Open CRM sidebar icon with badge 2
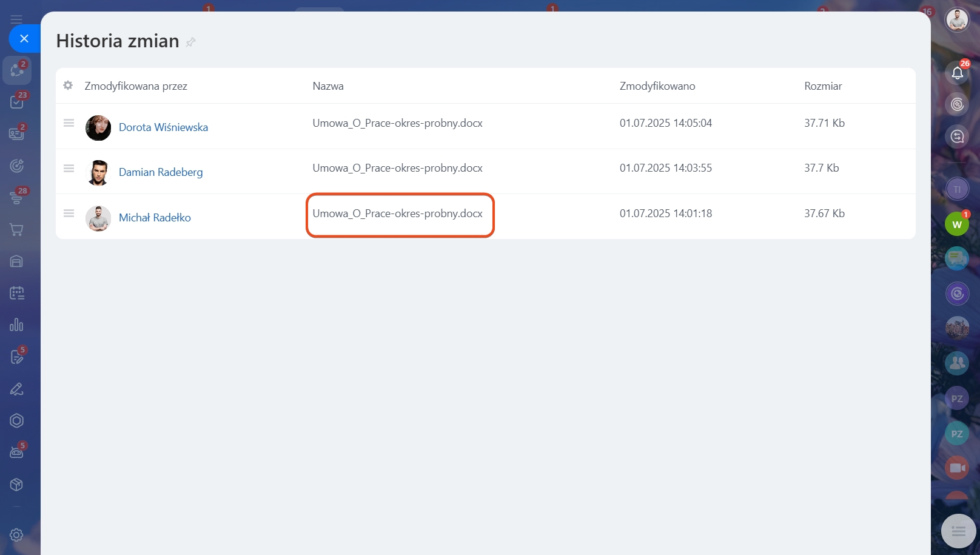Screen dimensions: 980x555 pos(17,133)
